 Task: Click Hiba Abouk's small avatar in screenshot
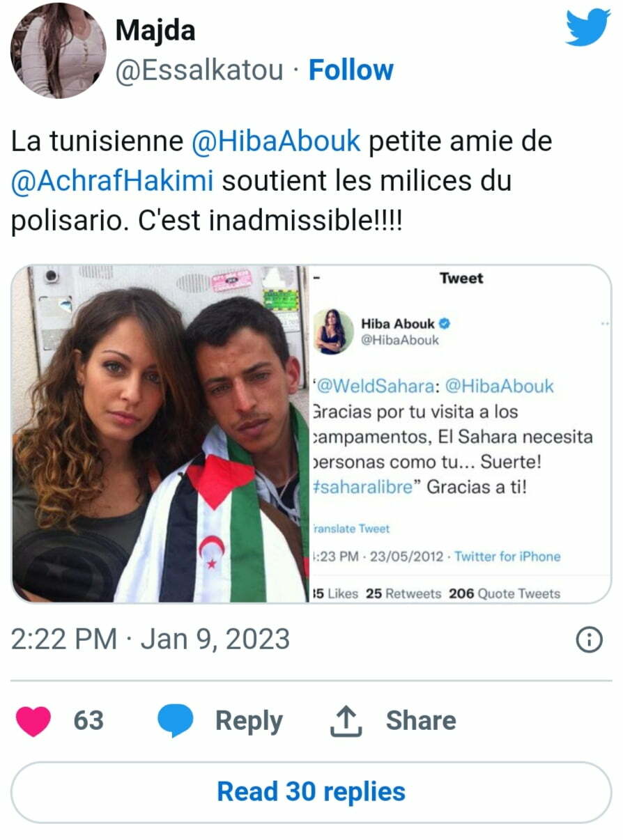334,332
